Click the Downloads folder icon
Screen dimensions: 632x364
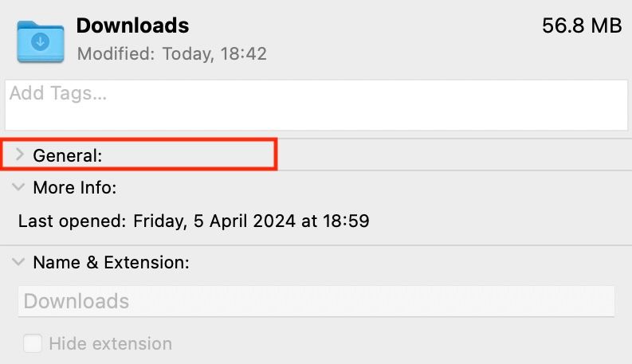tap(41, 41)
